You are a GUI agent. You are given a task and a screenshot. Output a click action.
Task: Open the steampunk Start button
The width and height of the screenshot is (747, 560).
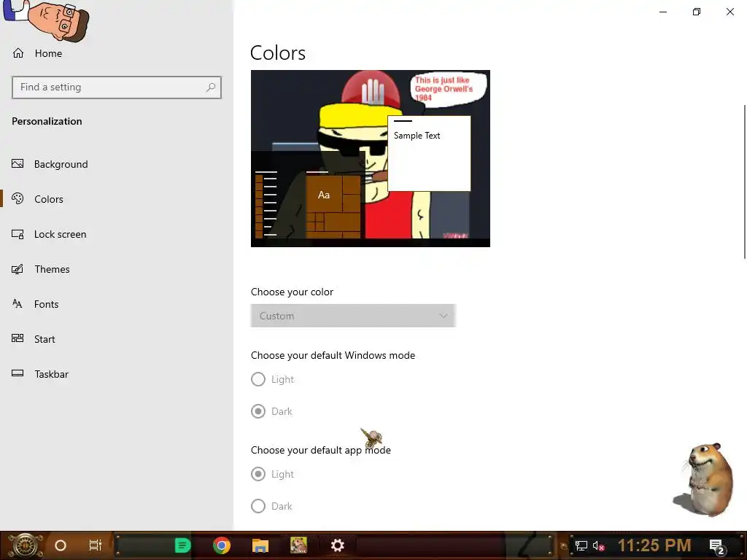[25, 545]
